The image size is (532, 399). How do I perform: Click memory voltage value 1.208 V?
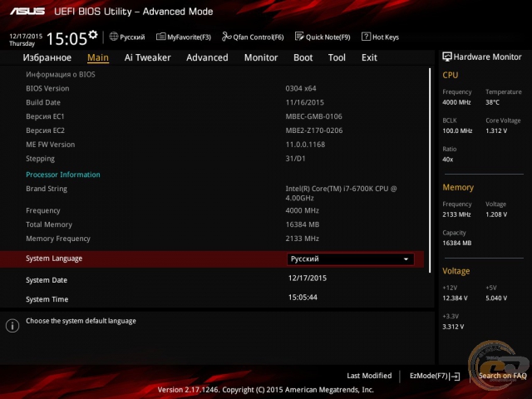tap(496, 214)
